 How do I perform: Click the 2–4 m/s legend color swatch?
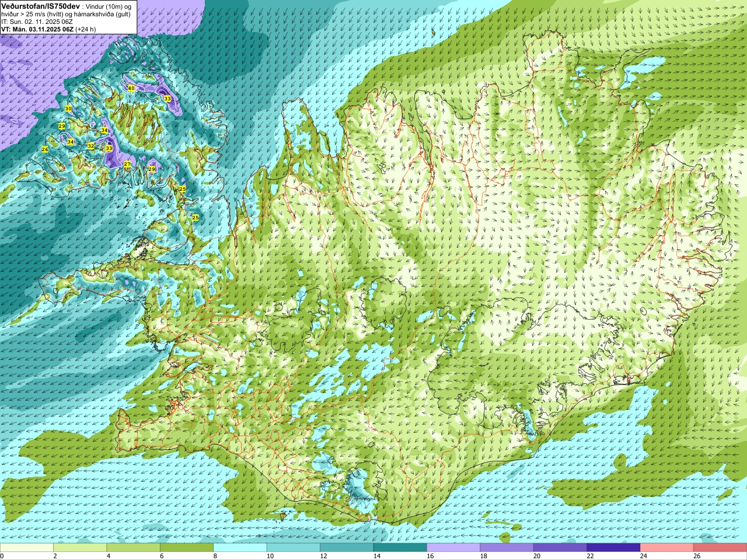tap(80, 548)
